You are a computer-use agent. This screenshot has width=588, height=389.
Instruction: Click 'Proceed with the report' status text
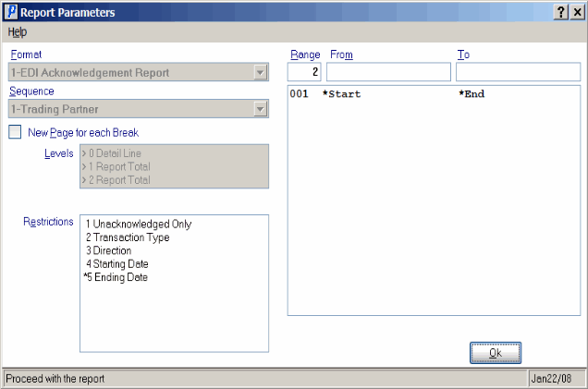pyautogui.click(x=55, y=379)
